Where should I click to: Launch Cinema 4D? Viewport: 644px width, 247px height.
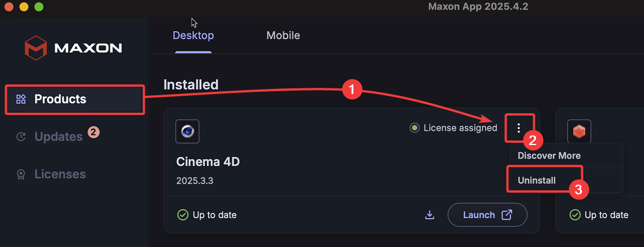487,215
